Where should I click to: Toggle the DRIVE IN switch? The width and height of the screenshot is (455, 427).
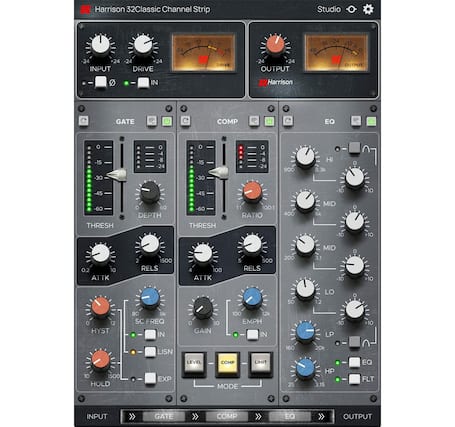point(143,83)
